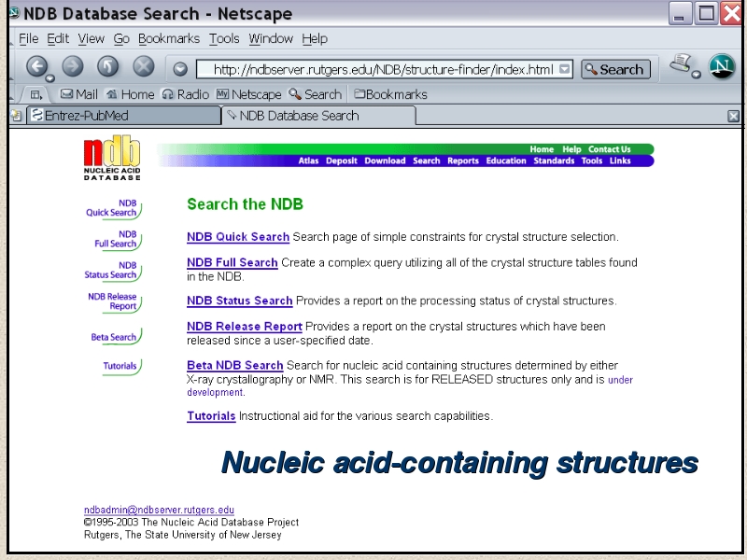Screen dimensions: 747x560
Task: Open the Bookmarks folder in personal toolbar
Action: [390, 94]
